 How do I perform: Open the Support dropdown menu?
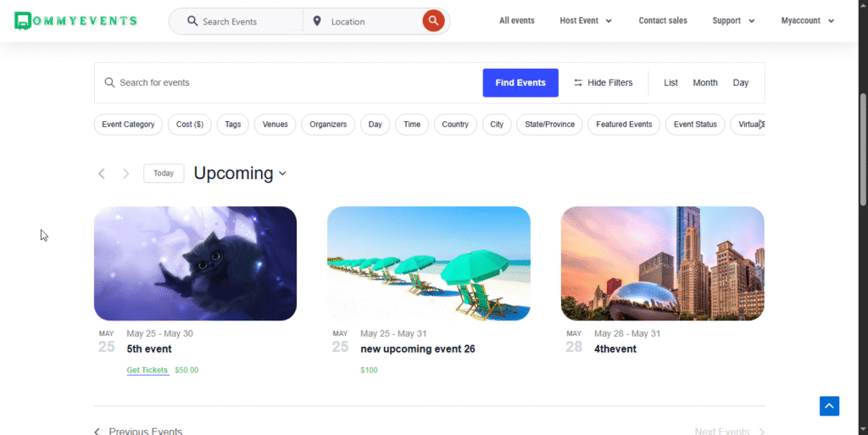click(733, 21)
